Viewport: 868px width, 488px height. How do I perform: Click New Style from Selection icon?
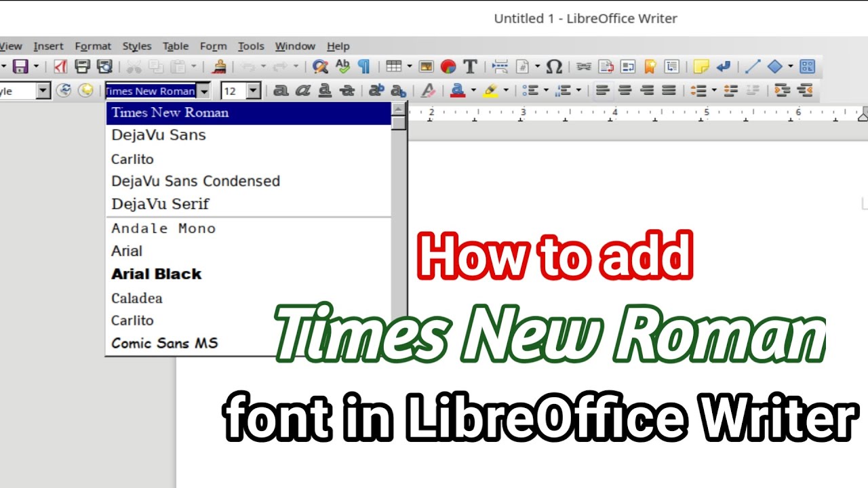tap(85, 90)
